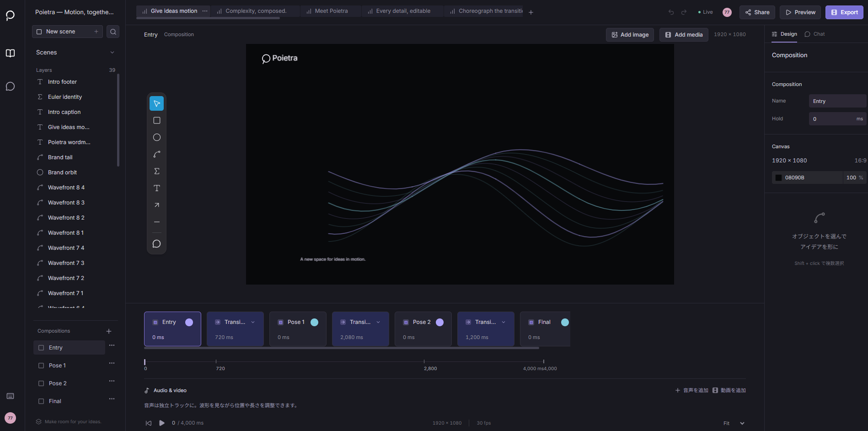Click the play button in timeline
868x431 pixels.
pos(162,423)
